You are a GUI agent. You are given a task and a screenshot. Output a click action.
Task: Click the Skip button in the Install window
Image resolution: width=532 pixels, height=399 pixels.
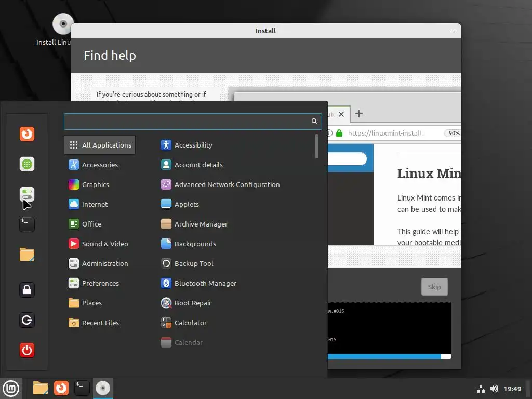click(434, 287)
